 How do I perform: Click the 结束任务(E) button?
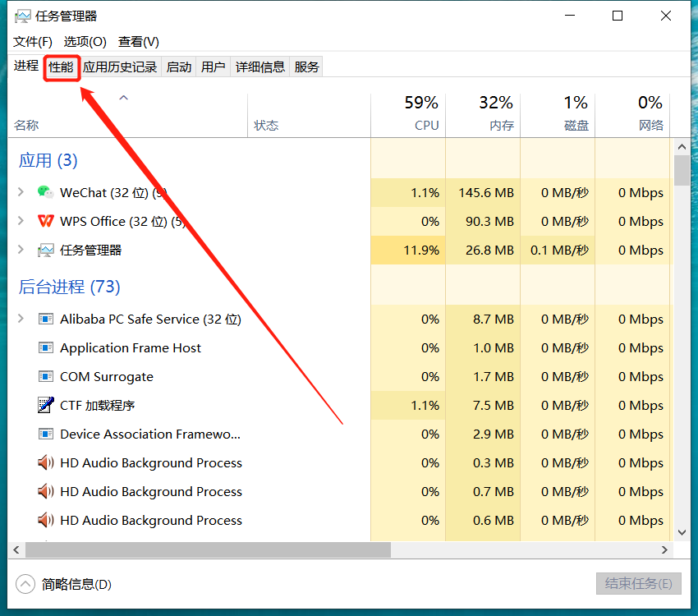[x=638, y=583]
